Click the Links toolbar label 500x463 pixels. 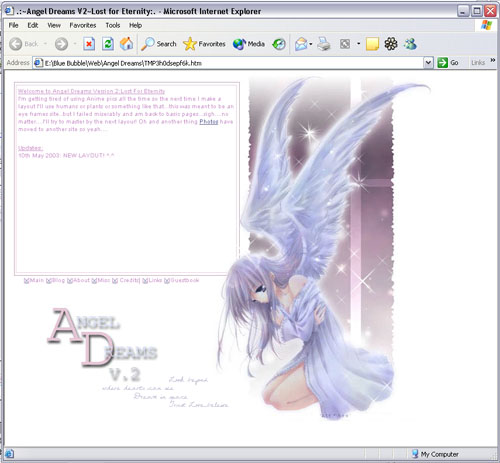tap(478, 63)
